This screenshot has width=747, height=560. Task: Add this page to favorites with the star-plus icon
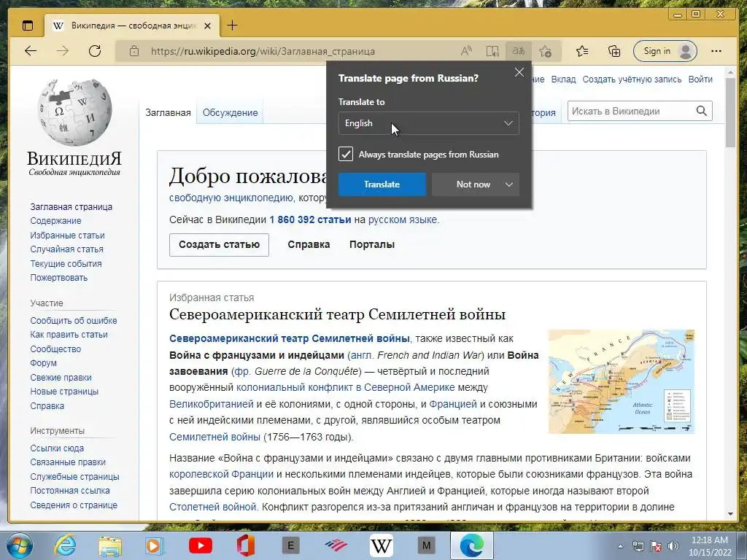pos(546,51)
